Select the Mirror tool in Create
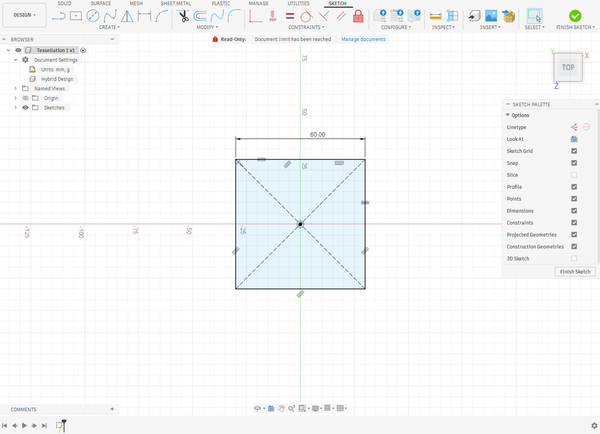The height and width of the screenshot is (434, 600). click(x=127, y=16)
